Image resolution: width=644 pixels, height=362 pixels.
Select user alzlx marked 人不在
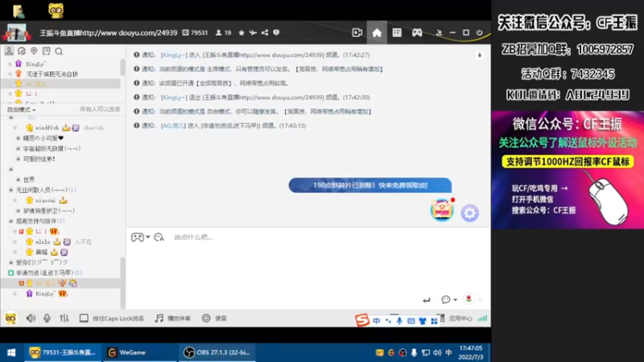click(43, 242)
